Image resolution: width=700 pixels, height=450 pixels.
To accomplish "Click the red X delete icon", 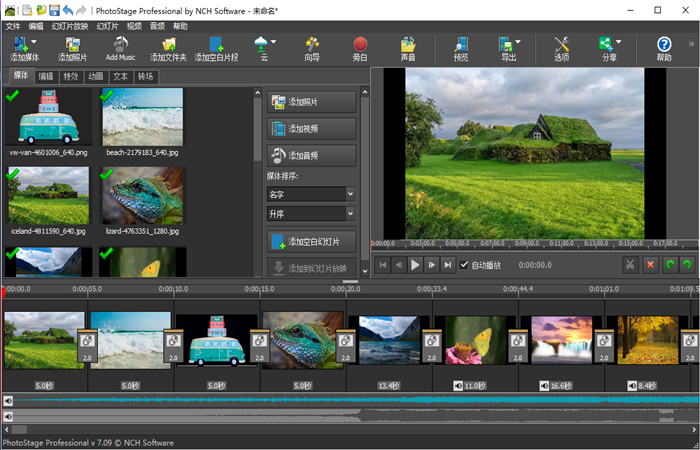I will (x=650, y=265).
